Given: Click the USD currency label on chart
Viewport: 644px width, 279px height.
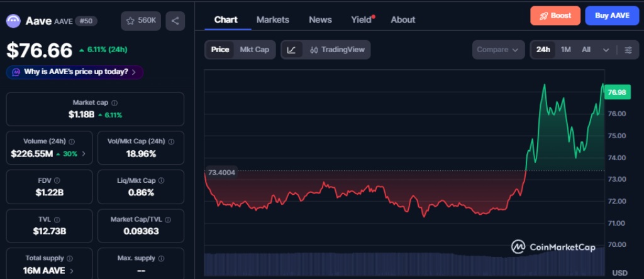Looking at the screenshot, I should (619, 273).
